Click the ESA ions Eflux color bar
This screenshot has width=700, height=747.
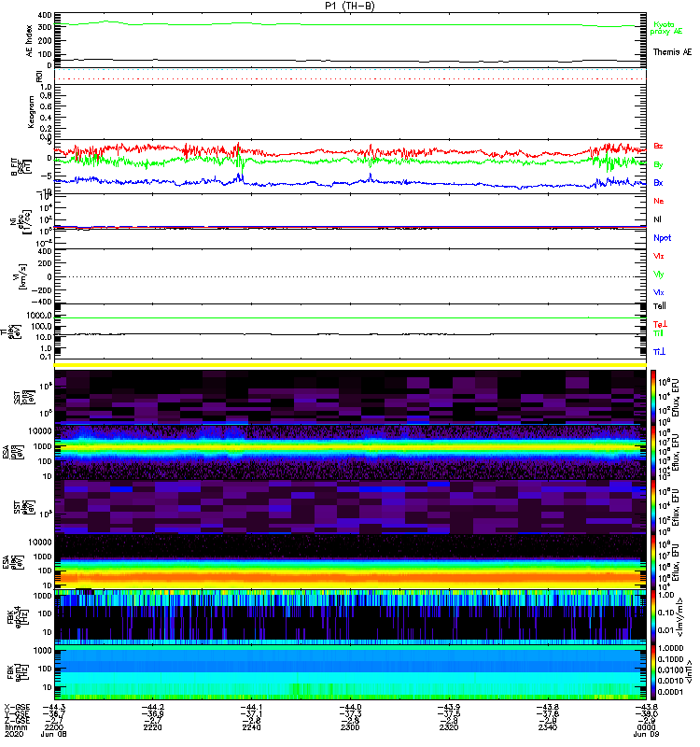(653, 453)
